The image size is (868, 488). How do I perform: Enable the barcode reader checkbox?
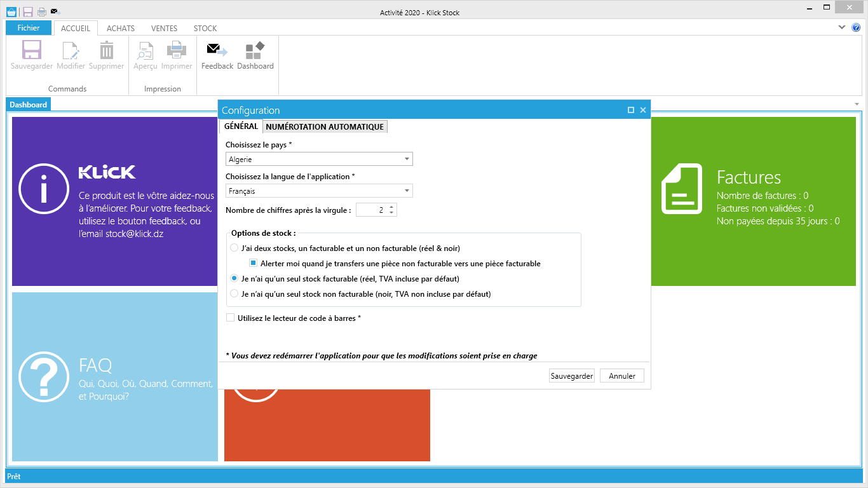231,318
